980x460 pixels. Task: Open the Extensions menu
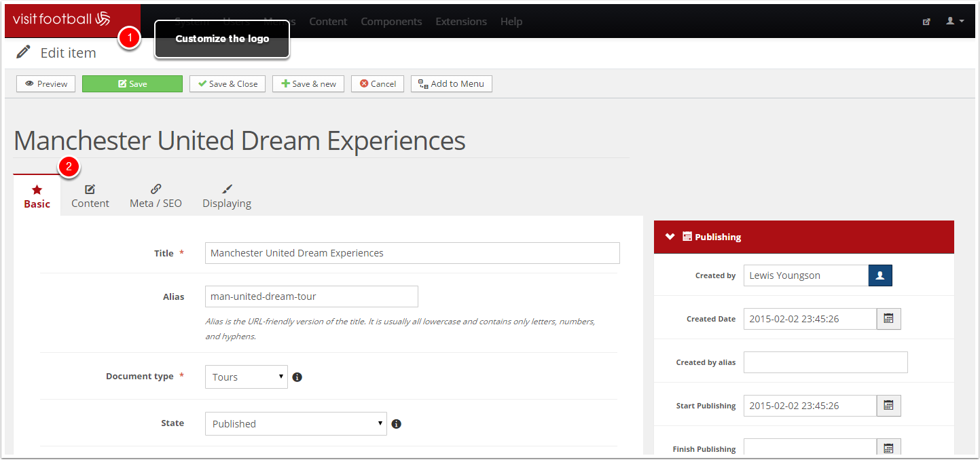click(x=461, y=22)
